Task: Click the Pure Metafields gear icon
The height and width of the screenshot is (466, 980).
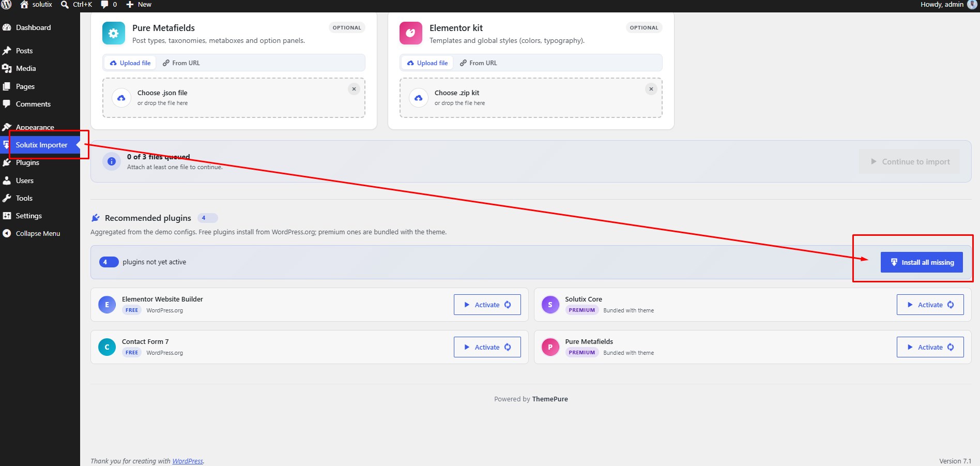Action: 114,33
